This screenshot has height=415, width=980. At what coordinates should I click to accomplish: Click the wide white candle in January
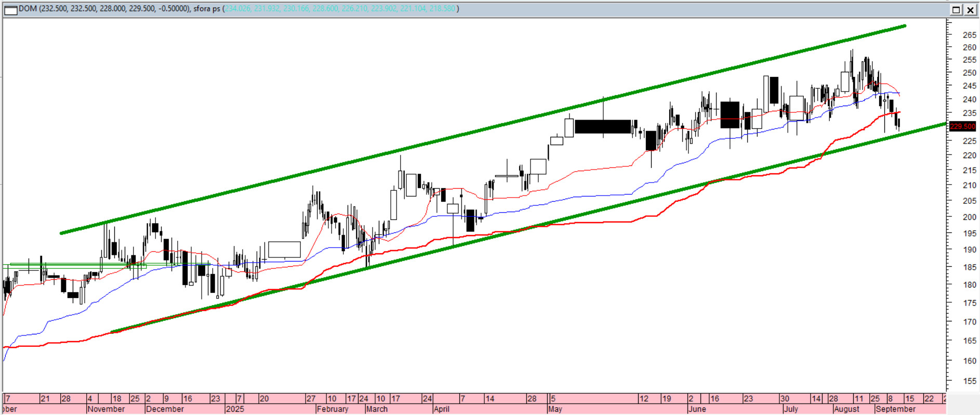pyautogui.click(x=284, y=250)
